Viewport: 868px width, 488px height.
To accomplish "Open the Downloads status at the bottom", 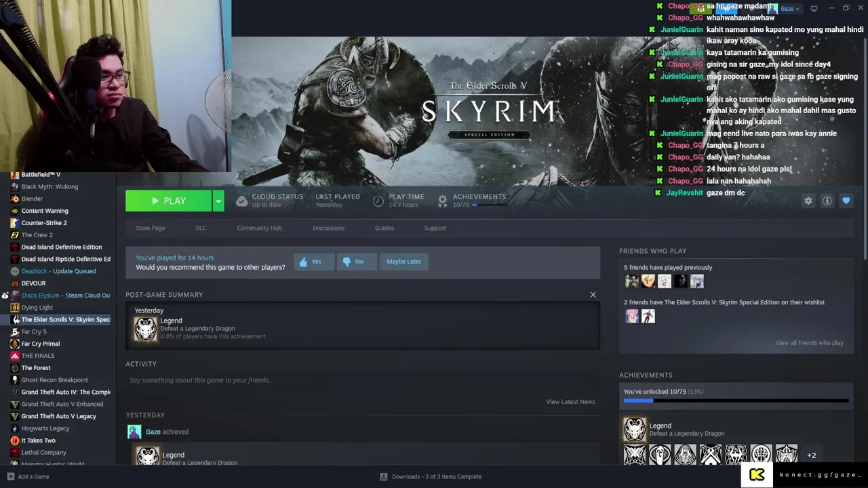I will (x=431, y=476).
